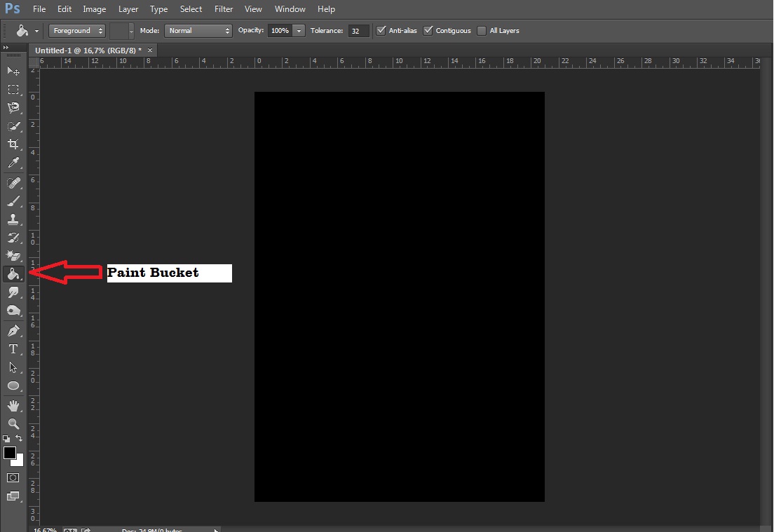Activate the Clone Stamp tool
This screenshot has height=532, width=774.
(x=13, y=219)
